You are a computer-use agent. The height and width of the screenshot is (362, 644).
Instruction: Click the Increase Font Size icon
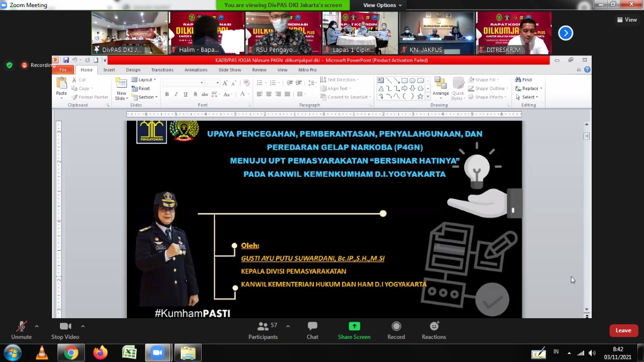(225, 83)
